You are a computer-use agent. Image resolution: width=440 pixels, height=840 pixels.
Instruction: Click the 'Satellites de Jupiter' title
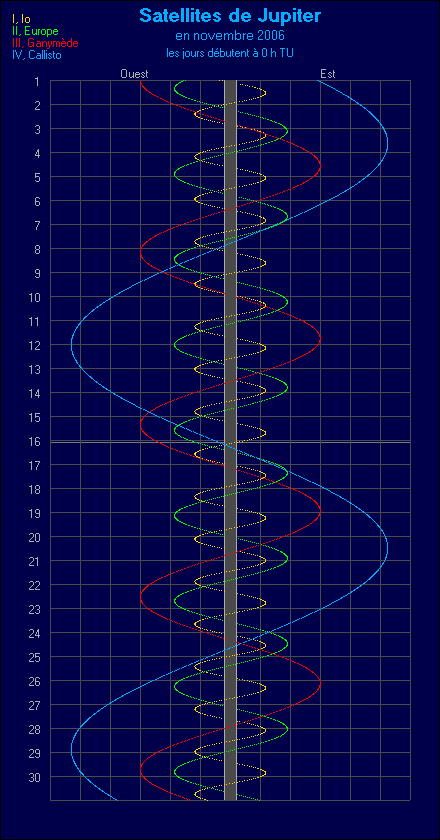tap(230, 16)
